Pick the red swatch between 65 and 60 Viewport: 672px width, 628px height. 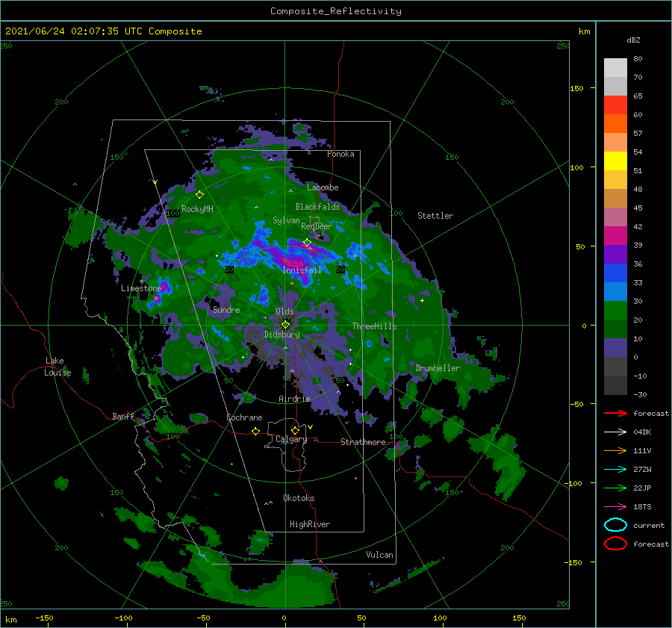coord(615,105)
